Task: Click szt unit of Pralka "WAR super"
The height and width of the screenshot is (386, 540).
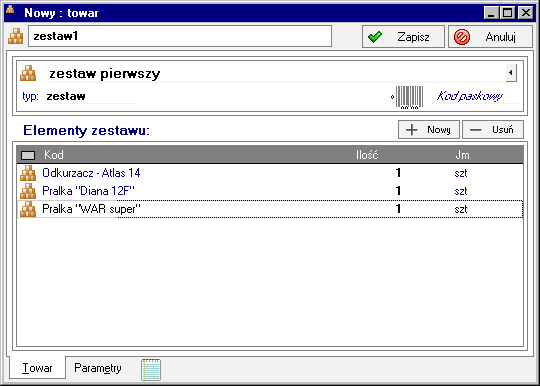Action: [461, 209]
